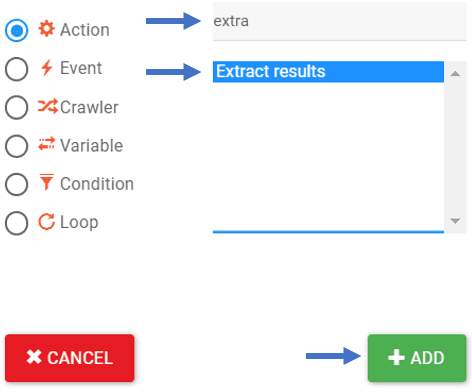Image resolution: width=472 pixels, height=392 pixels.
Task: Click the swap arrows Variable icon
Action: (47, 144)
